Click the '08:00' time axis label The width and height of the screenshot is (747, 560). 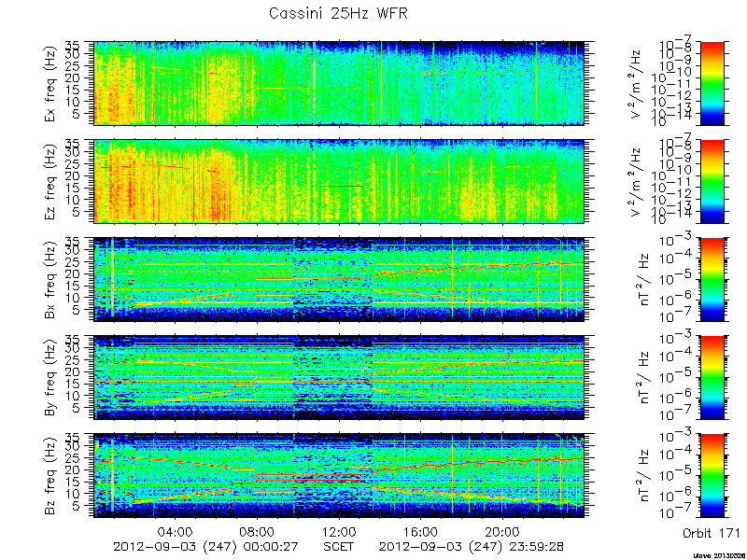pyautogui.click(x=258, y=531)
